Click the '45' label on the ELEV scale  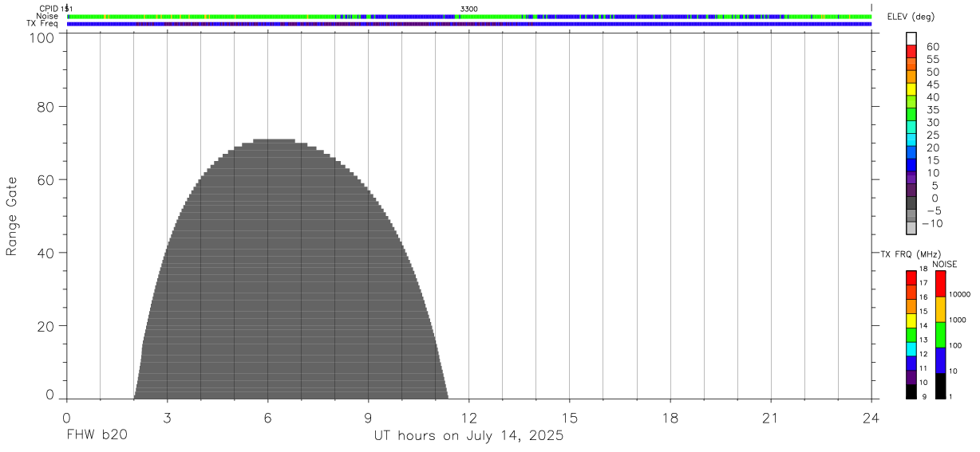932,85
